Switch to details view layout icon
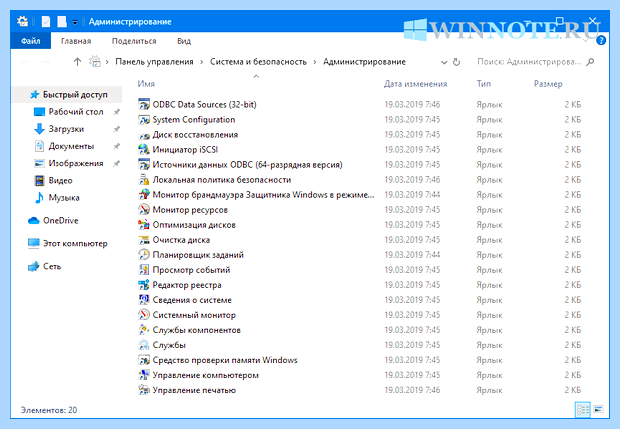The height and width of the screenshot is (429, 620). pyautogui.click(x=583, y=410)
